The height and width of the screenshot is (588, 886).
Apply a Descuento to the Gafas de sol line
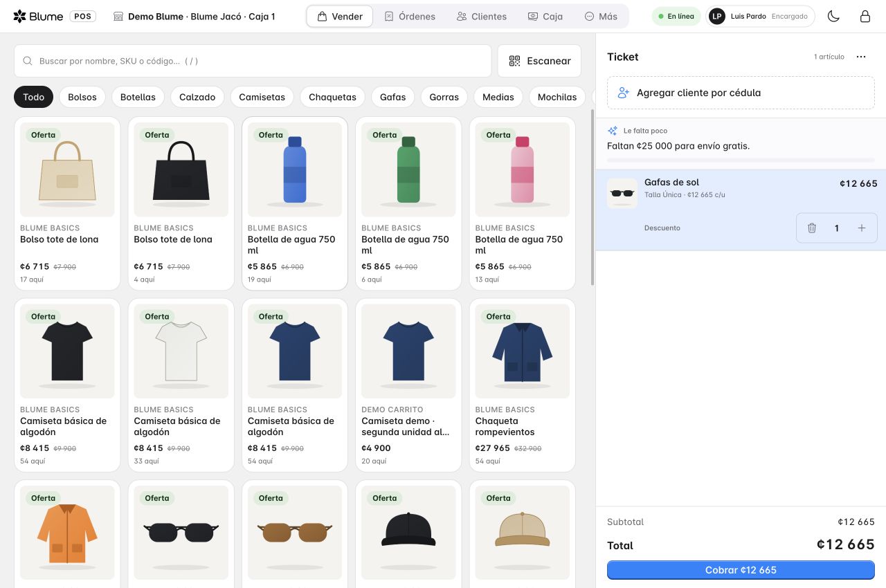coord(662,228)
